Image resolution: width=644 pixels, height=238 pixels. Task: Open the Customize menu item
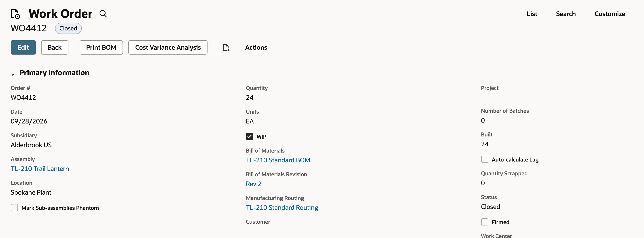(x=610, y=14)
